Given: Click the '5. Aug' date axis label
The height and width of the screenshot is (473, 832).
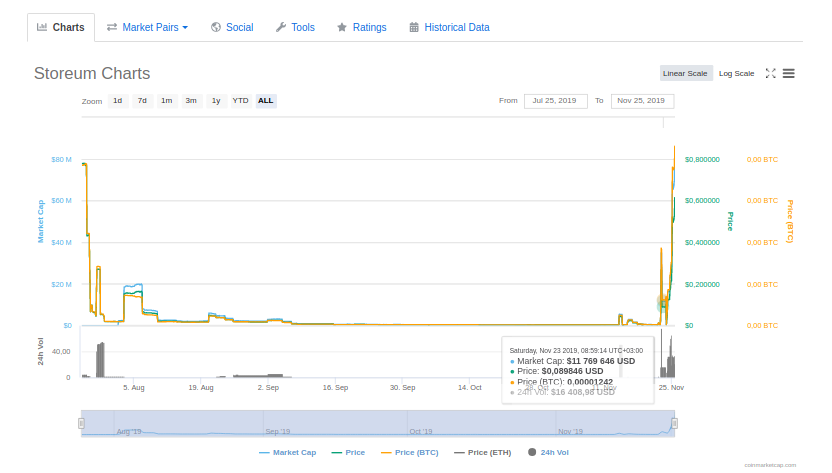Looking at the screenshot, I should [134, 388].
